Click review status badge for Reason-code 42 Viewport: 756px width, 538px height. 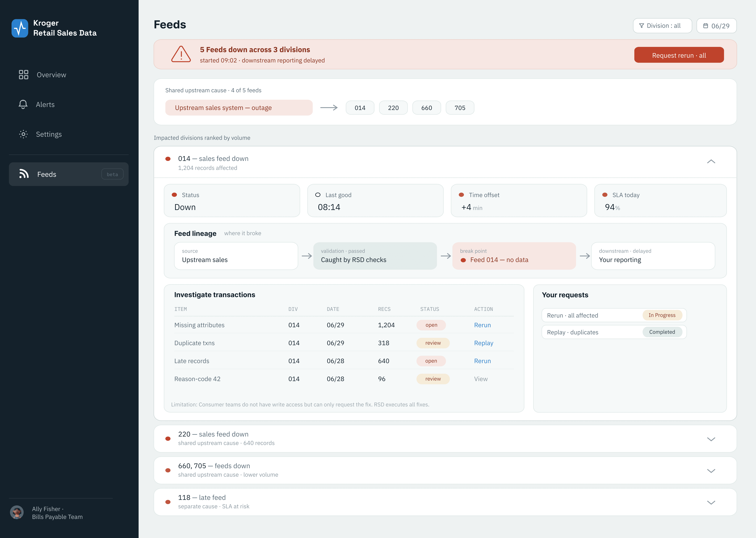click(433, 379)
